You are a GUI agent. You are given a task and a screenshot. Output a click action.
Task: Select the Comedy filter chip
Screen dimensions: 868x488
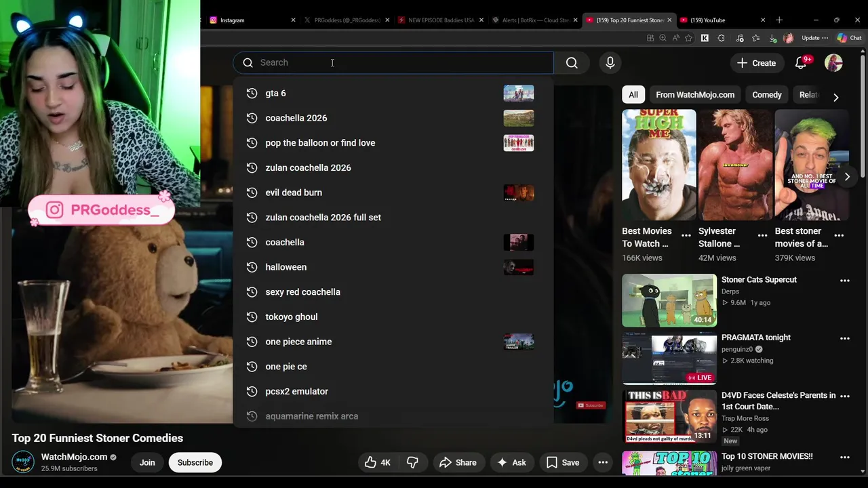click(767, 95)
